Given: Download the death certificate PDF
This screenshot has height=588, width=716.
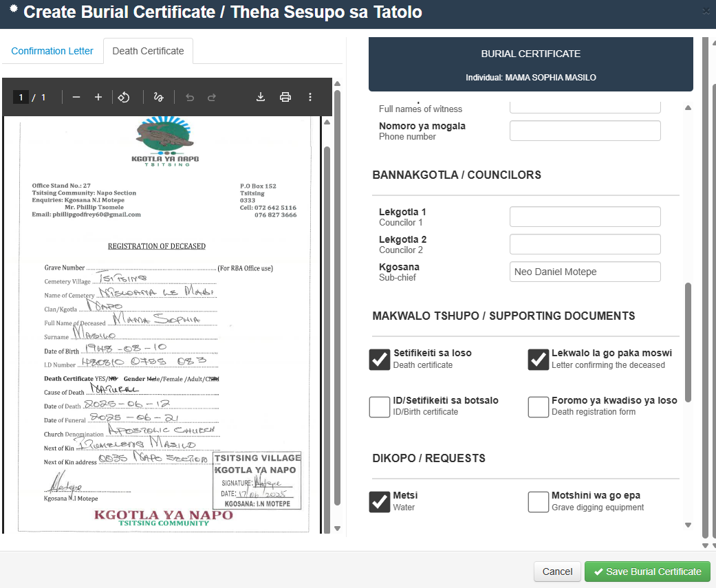Looking at the screenshot, I should tap(261, 97).
